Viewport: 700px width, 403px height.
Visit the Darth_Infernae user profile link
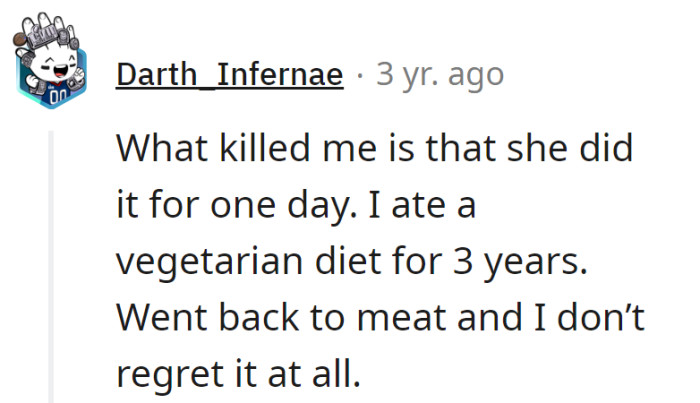(x=230, y=75)
